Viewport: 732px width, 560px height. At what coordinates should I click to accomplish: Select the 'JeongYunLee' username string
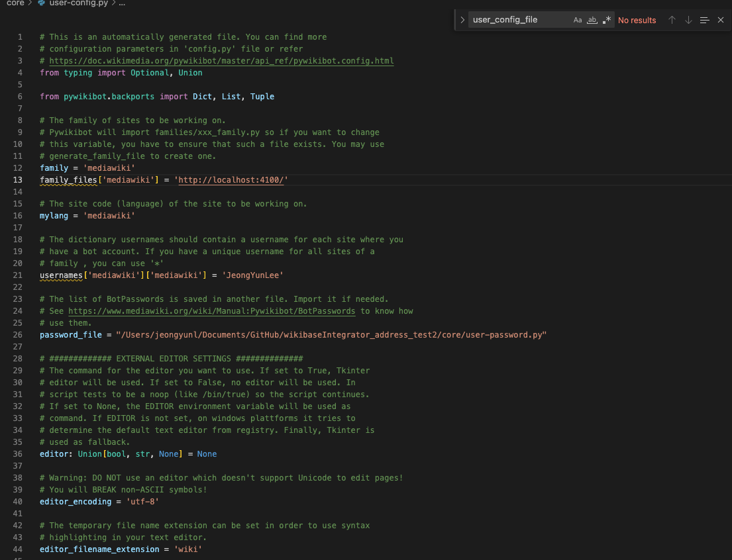(x=252, y=275)
